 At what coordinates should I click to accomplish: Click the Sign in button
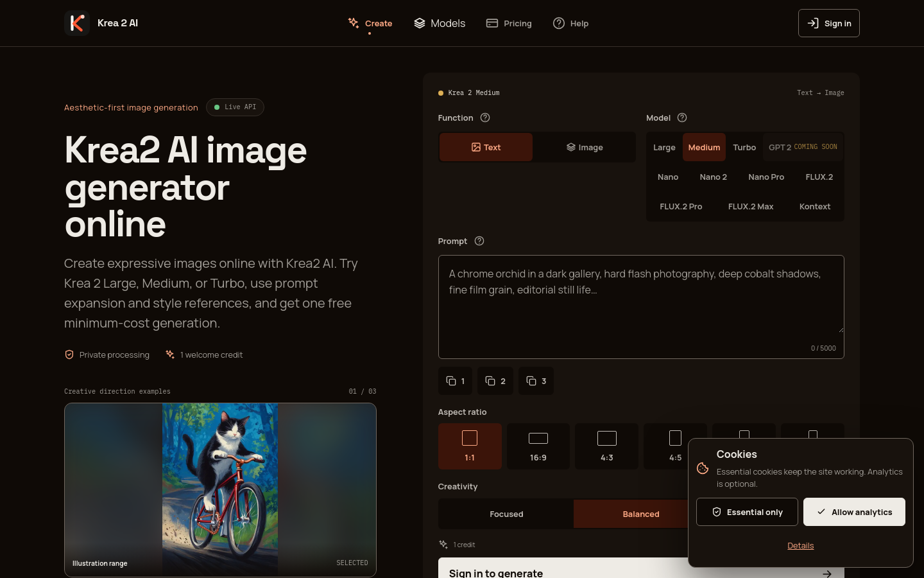click(x=829, y=23)
